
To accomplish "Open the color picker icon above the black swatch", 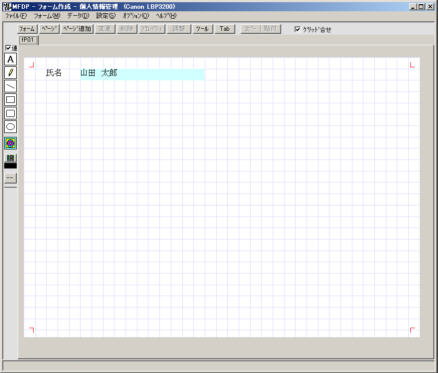I will [10, 158].
